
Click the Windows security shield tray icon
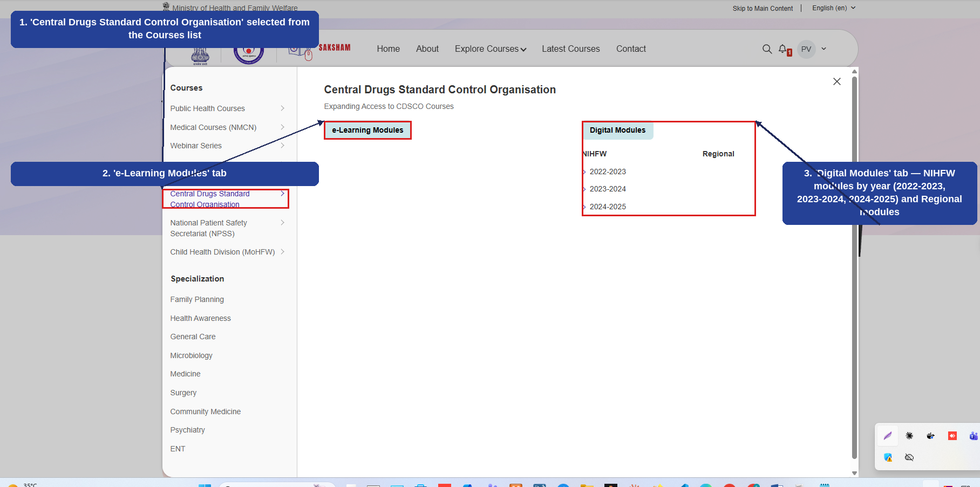point(888,457)
